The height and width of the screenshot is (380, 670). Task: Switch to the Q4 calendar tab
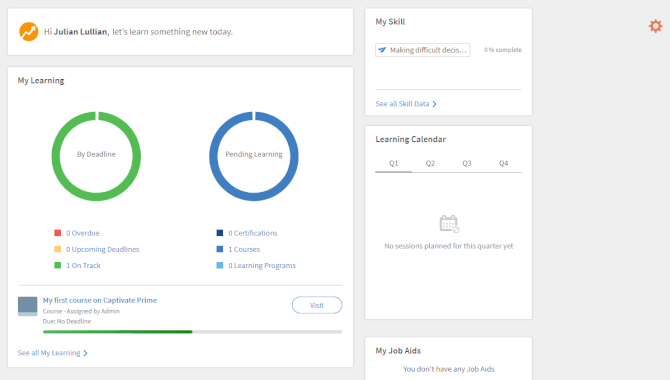(x=503, y=163)
